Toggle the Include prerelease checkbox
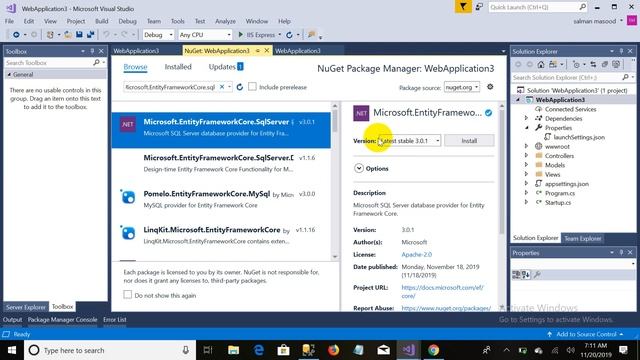 [252, 87]
